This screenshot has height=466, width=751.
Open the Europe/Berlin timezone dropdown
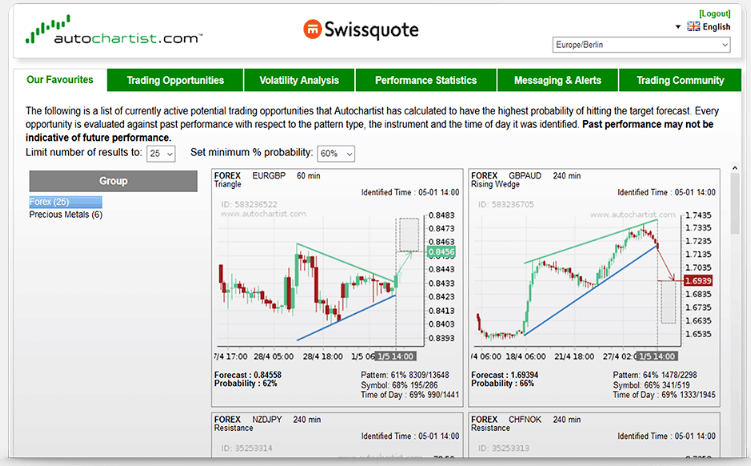click(641, 45)
